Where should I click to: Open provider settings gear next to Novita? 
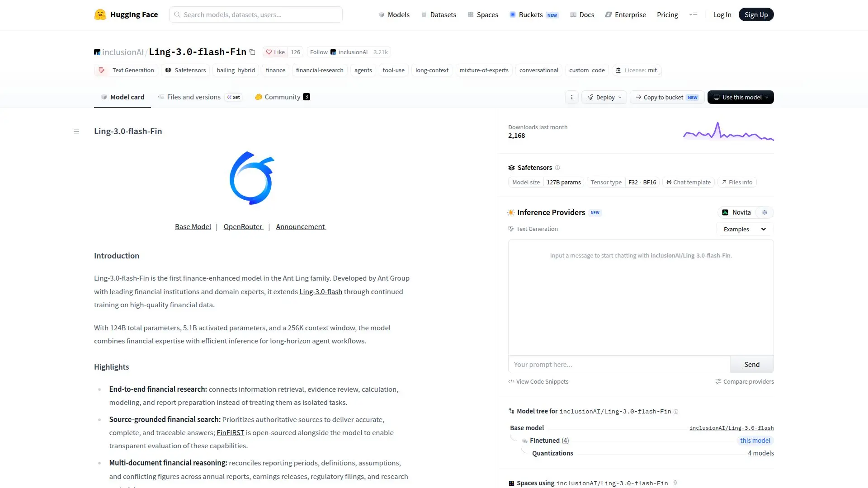tap(764, 212)
